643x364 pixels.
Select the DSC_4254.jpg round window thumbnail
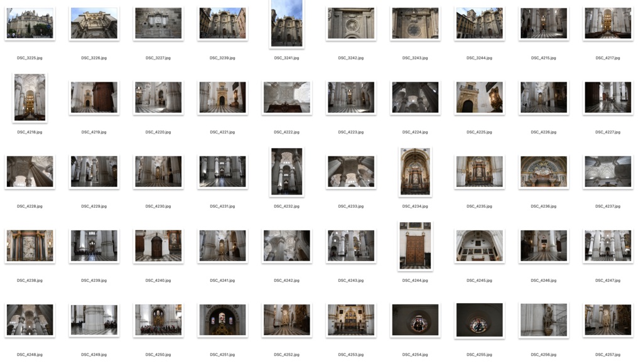tap(415, 320)
